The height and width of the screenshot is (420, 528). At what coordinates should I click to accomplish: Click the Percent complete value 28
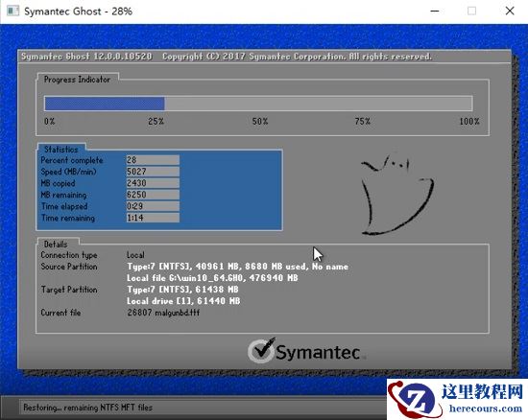coord(153,160)
